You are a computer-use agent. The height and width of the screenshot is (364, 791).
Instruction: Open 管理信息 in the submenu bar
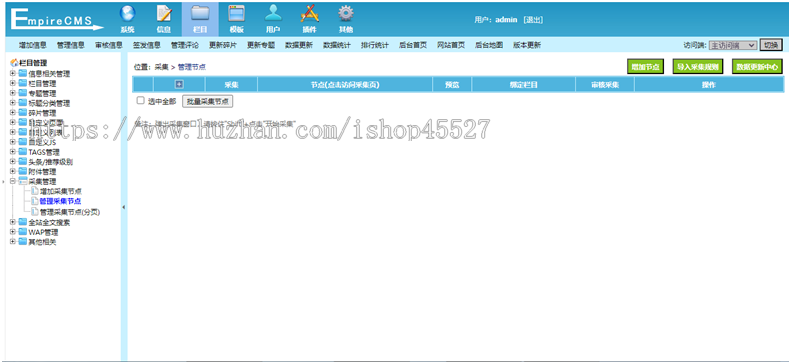71,45
